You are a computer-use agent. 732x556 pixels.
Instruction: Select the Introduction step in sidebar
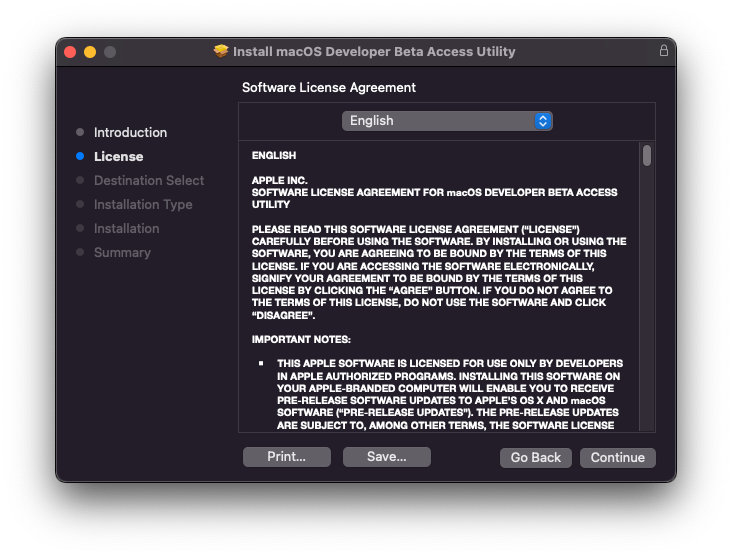[x=130, y=133]
